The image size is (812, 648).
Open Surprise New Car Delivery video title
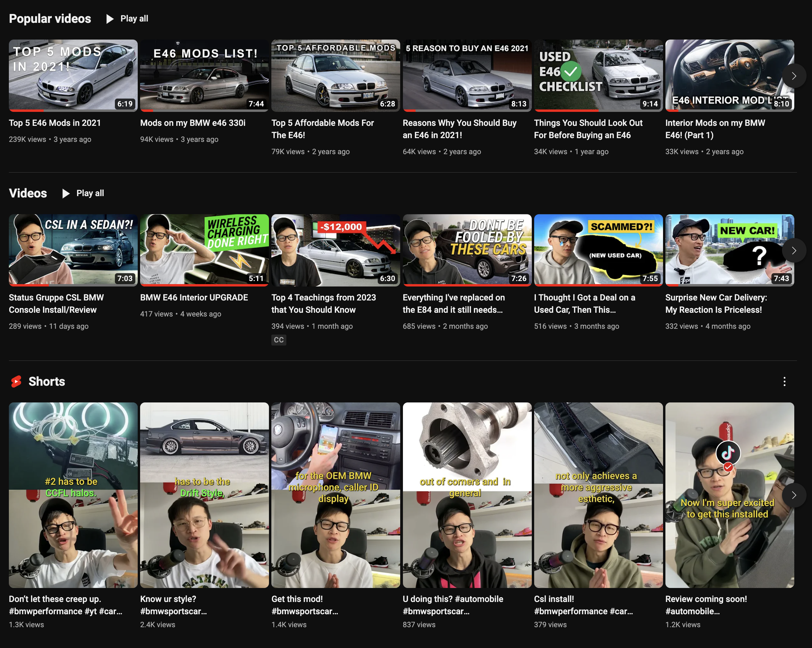coord(716,304)
